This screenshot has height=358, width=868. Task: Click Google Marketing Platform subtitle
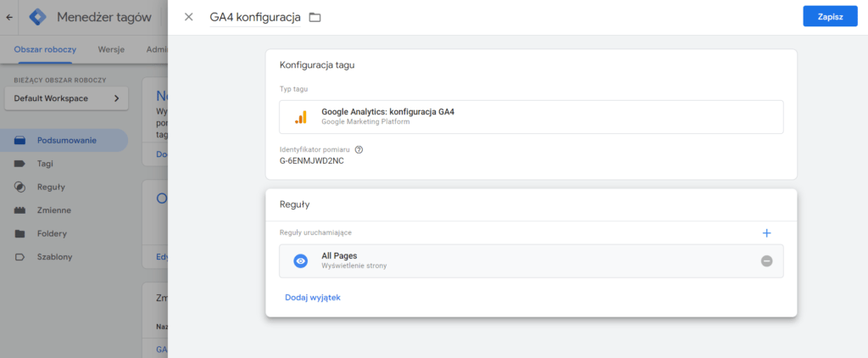(x=365, y=122)
